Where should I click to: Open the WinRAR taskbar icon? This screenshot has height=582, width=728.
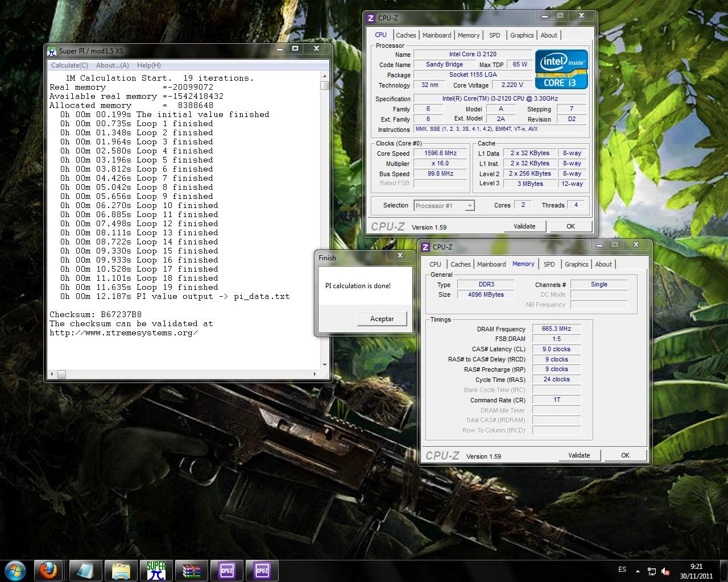pyautogui.click(x=192, y=570)
